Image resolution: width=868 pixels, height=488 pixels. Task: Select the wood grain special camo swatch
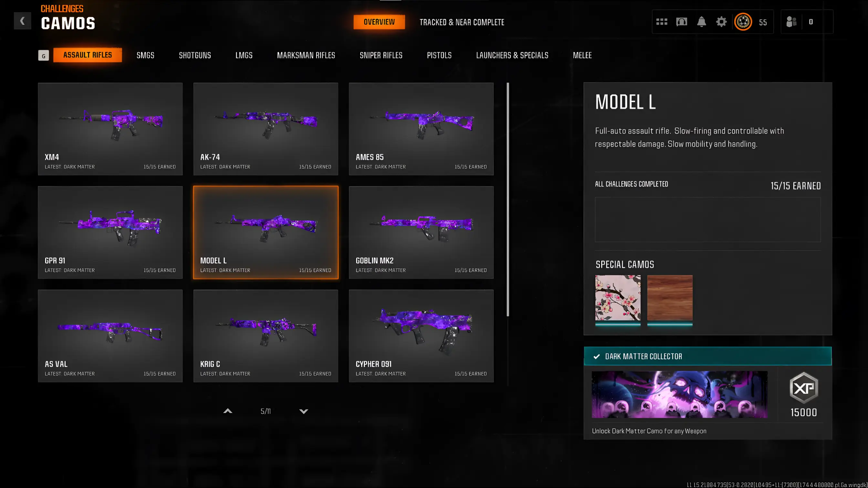(x=669, y=298)
